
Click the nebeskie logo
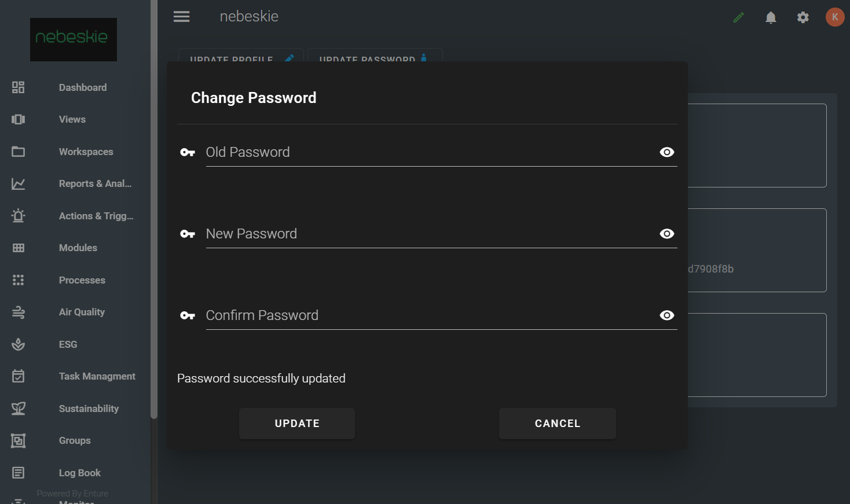pos(74,39)
